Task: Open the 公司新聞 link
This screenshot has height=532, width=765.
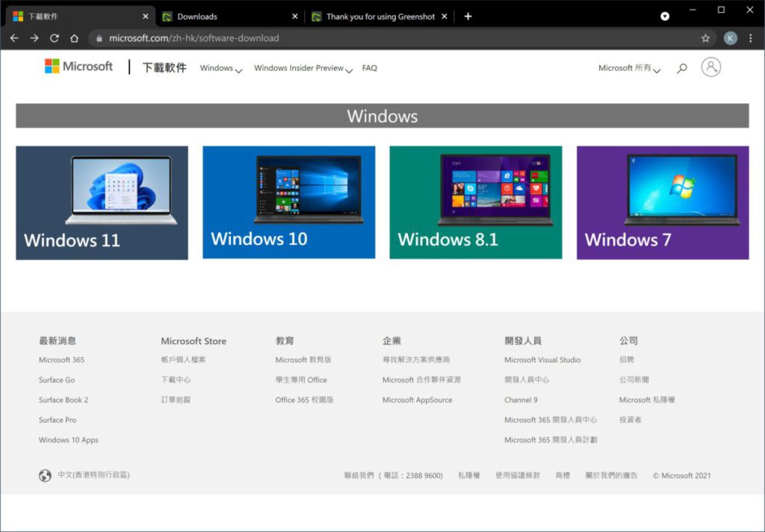Action: click(634, 380)
